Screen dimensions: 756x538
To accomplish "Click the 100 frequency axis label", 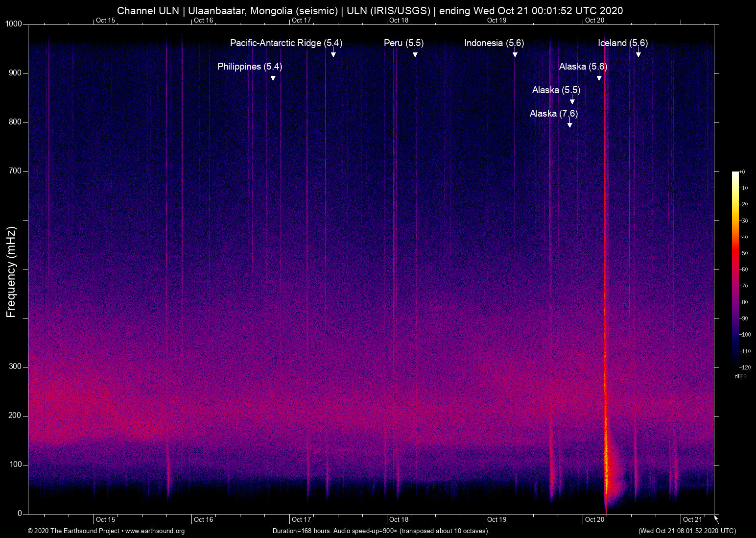I will point(16,465).
